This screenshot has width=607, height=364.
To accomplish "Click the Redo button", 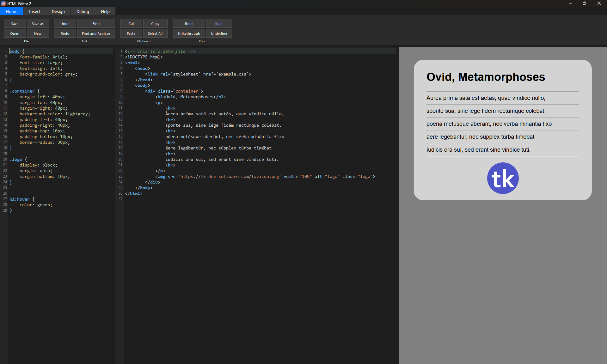I will click(64, 33).
